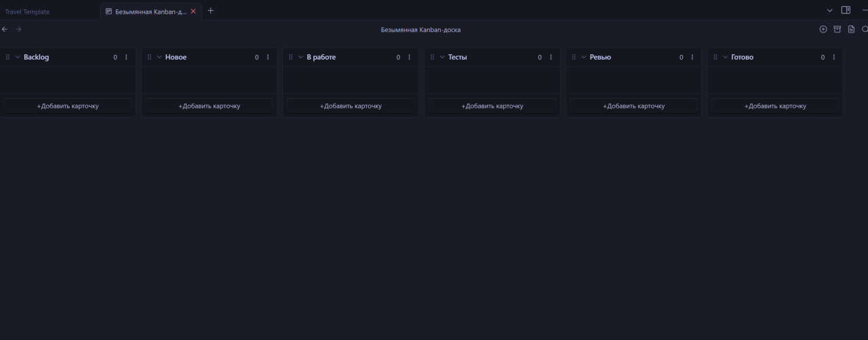Grab the Тесты column drag handle
The width and height of the screenshot is (868, 340).
coord(433,58)
